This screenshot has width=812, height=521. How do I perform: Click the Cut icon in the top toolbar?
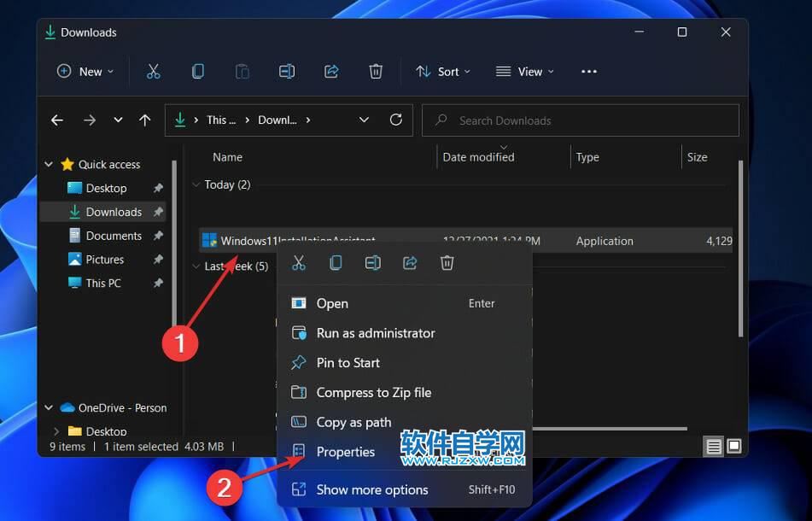(154, 72)
